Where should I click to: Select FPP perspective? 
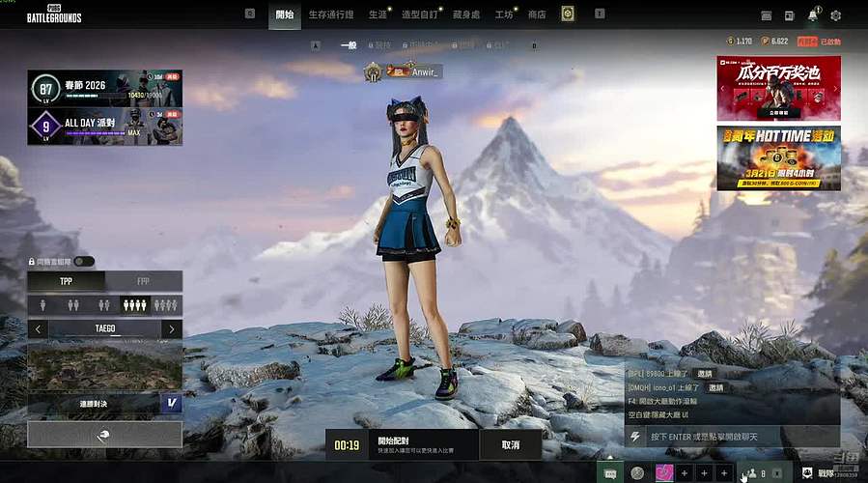[x=143, y=281]
